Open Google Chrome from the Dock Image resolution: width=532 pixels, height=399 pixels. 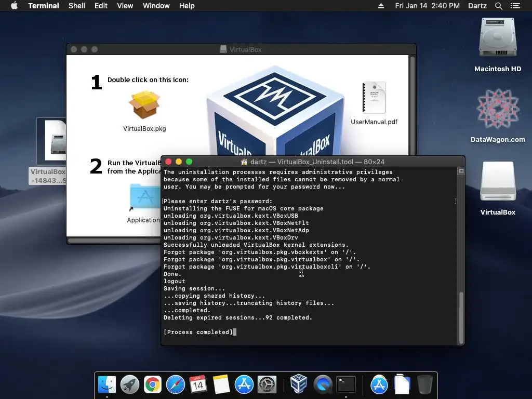pyautogui.click(x=153, y=385)
